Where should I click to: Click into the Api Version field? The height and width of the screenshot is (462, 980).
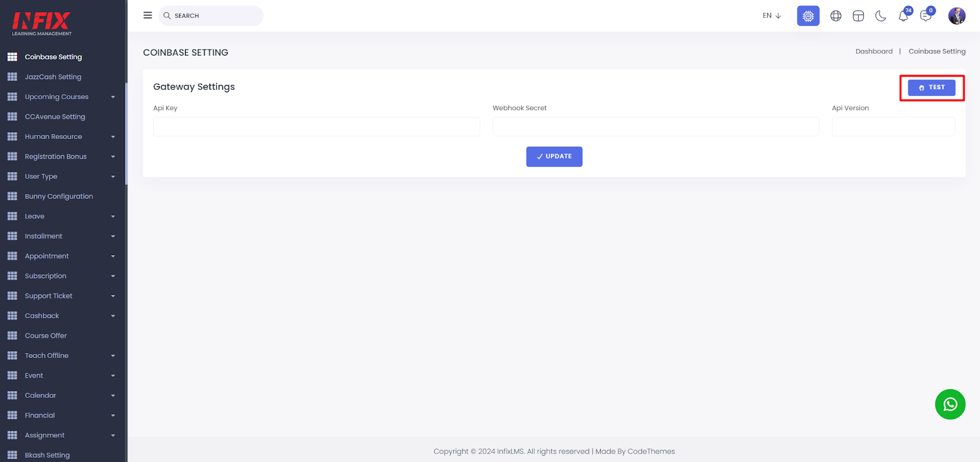coord(893,127)
